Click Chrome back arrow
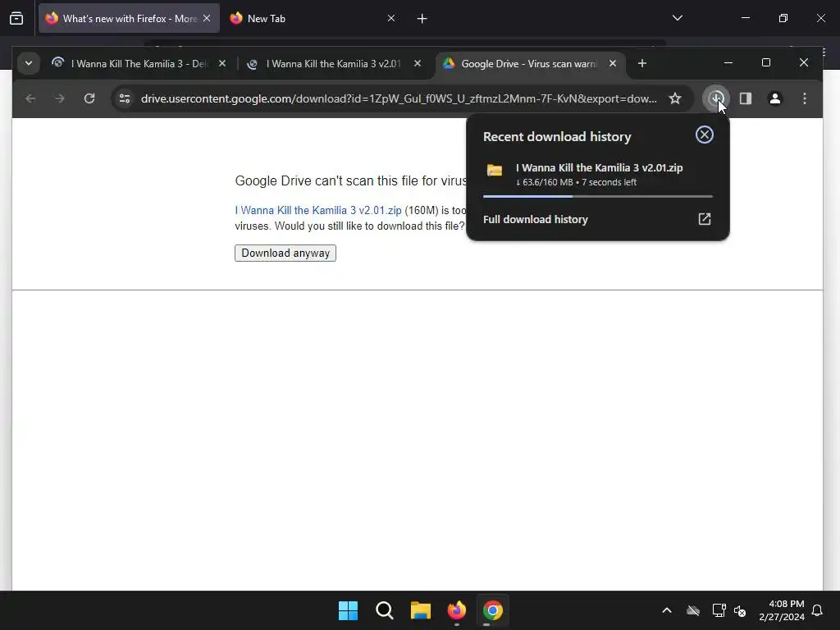Viewport: 840px width, 630px height. coord(30,98)
